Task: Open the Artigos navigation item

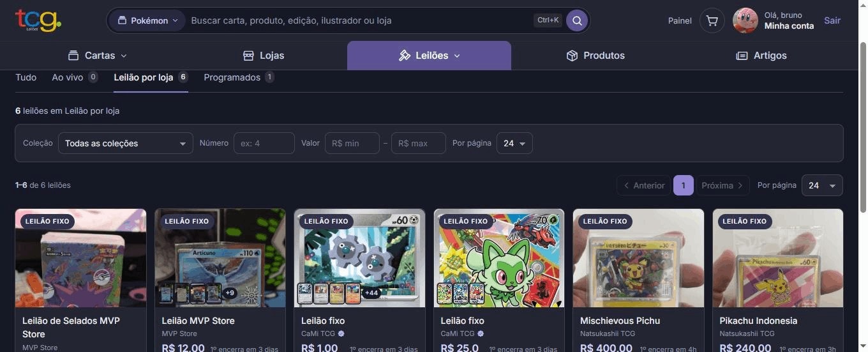Action: 761,56
